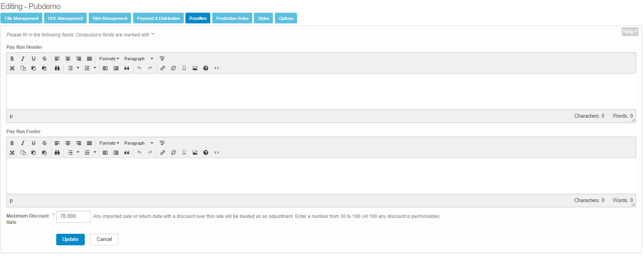
Task: Open Paragraph dropdown in Pay Run Header editor
Action: (139, 59)
